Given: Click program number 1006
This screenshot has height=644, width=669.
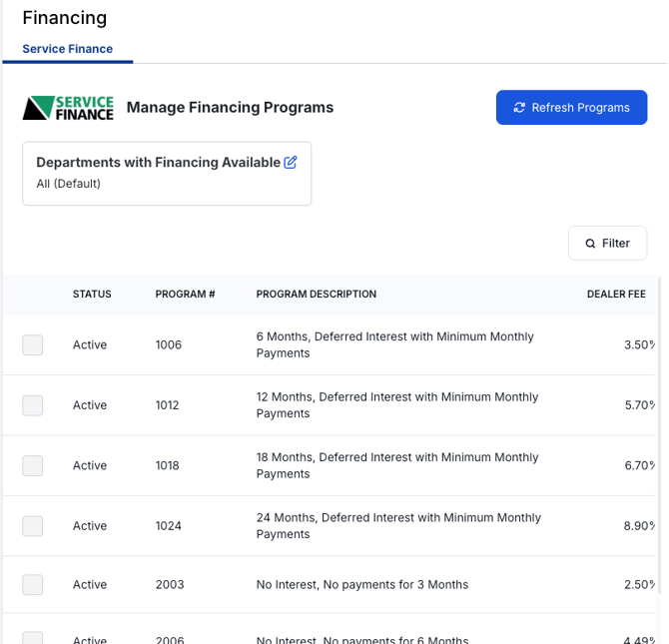Looking at the screenshot, I should point(169,344).
